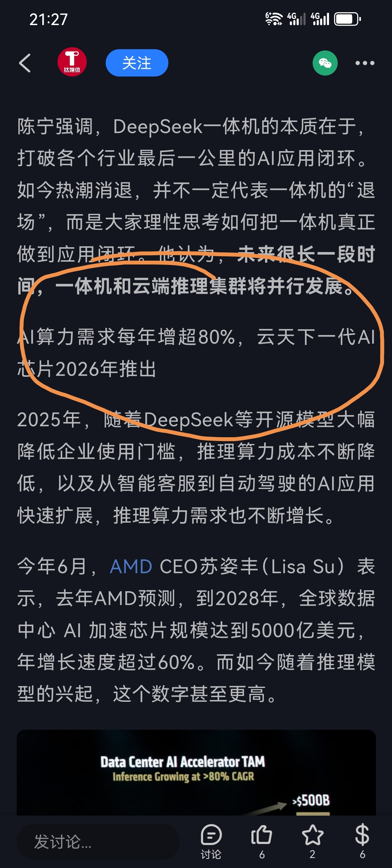The height and width of the screenshot is (868, 392).
Task: Open the Data Center AI Accelerator chart image
Action: coord(196,773)
